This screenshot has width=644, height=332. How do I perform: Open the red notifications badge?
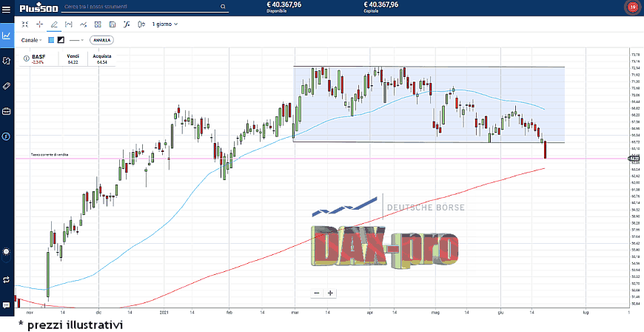coord(632,7)
